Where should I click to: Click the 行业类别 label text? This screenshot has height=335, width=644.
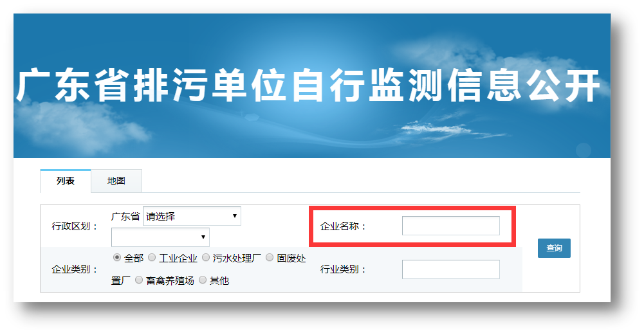tap(343, 269)
